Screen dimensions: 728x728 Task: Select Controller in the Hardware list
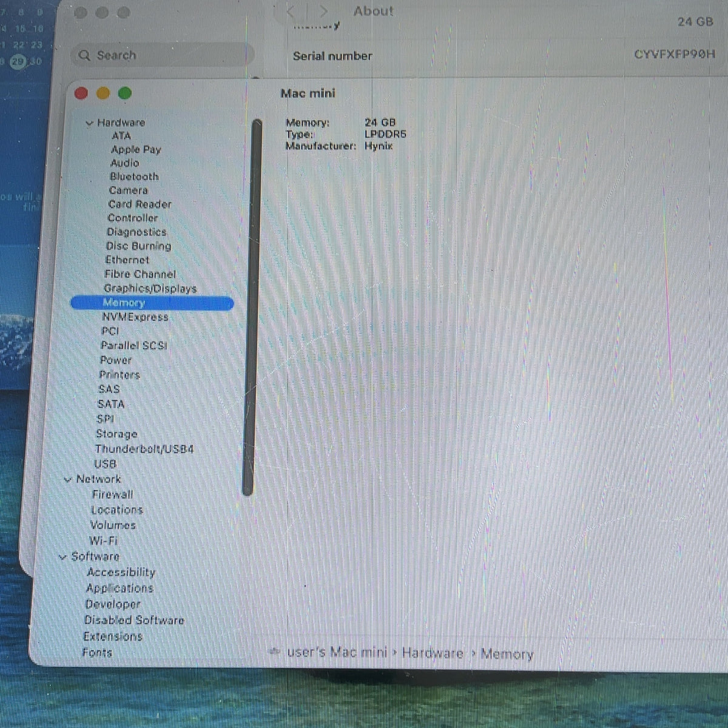pyautogui.click(x=132, y=218)
